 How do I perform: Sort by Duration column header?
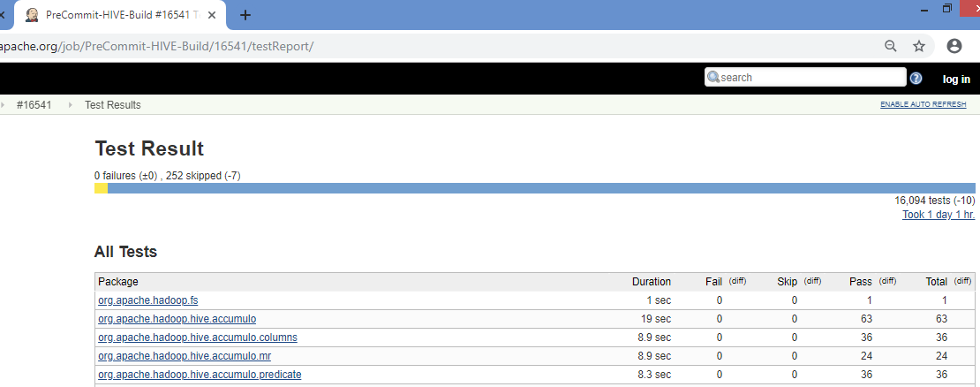[652, 281]
